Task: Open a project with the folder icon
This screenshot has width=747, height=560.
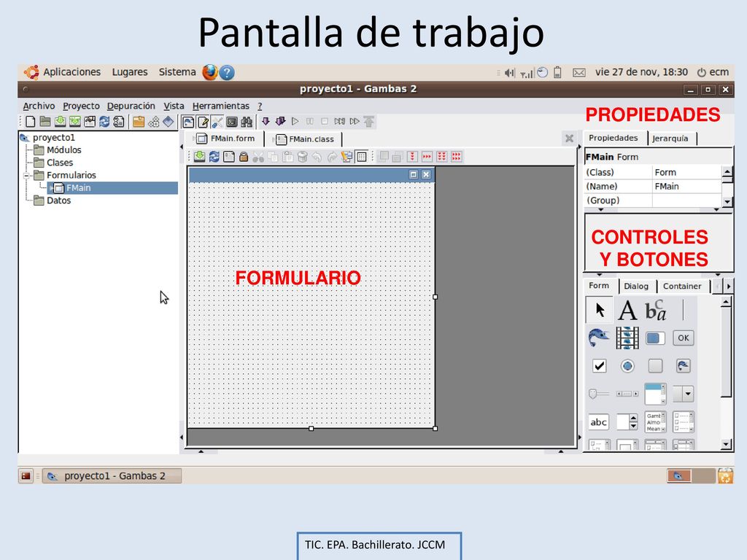Action: (x=45, y=122)
